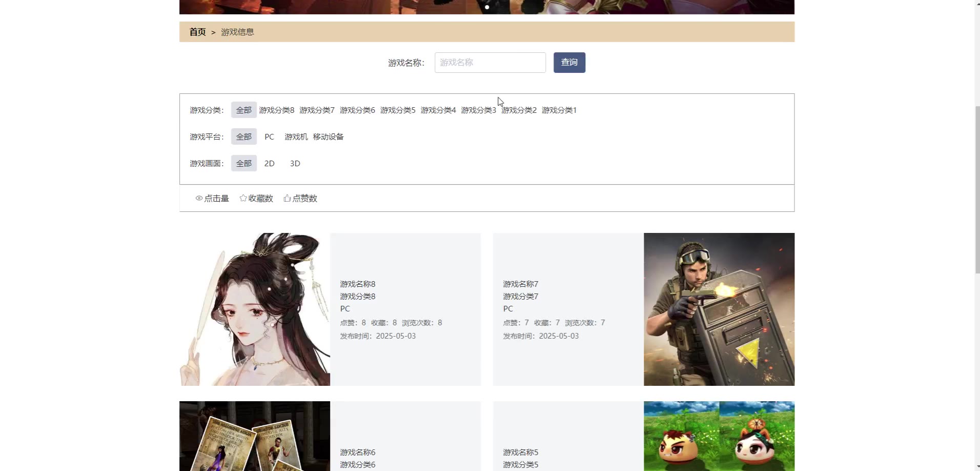
Task: Click 点赞：8 in 游戏名称8 card
Action: [353, 323]
